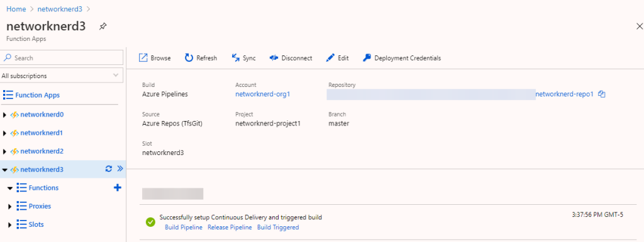This screenshot has width=644, height=242.
Task: Select Function Apps in the sidebar
Action: point(37,95)
